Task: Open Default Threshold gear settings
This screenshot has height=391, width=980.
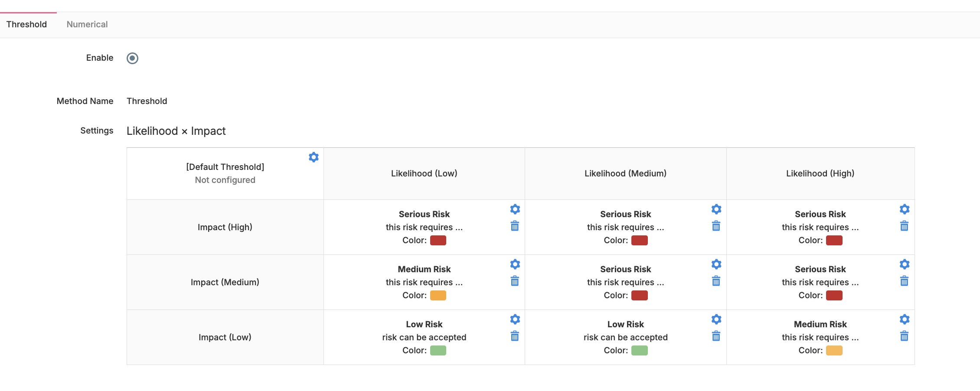Action: pos(314,157)
